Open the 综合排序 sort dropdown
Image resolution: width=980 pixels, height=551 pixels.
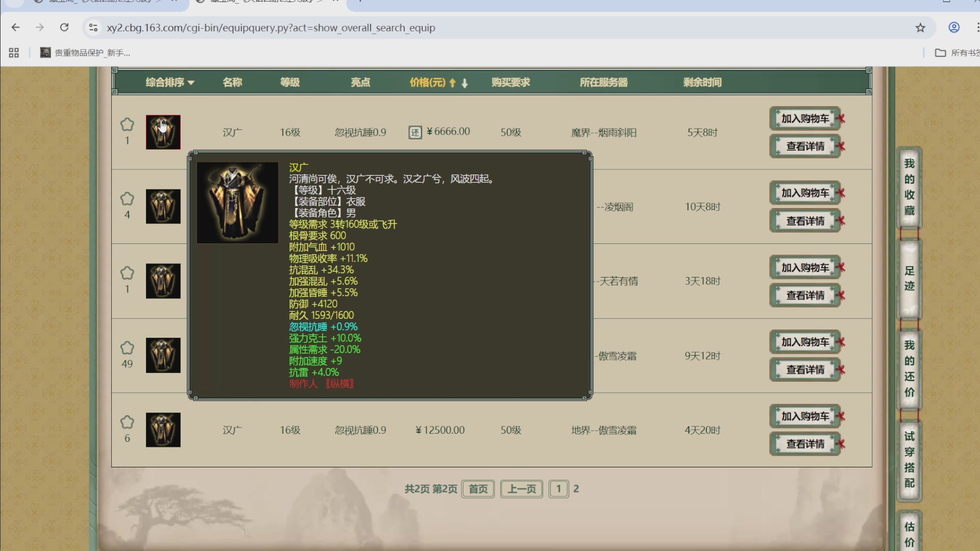(169, 83)
